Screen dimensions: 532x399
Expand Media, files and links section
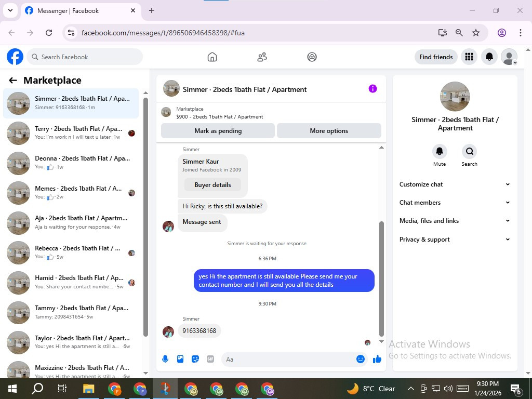coord(455,221)
